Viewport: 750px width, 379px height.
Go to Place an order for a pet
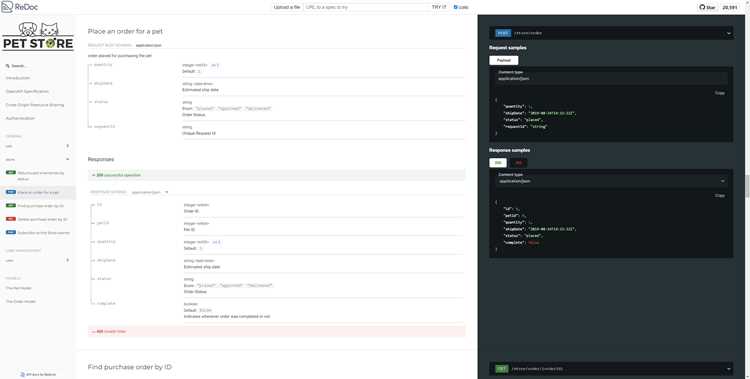(x=38, y=192)
